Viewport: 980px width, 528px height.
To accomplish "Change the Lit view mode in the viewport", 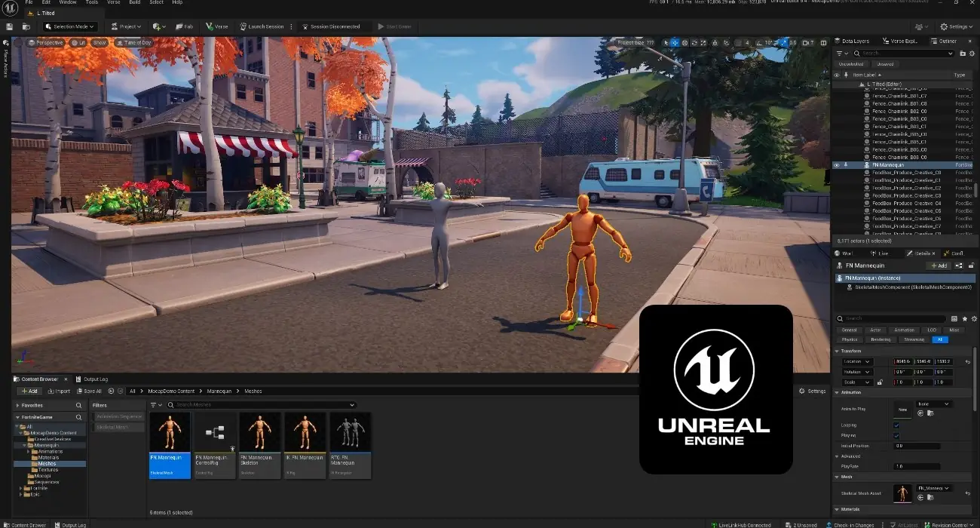I will pos(78,43).
